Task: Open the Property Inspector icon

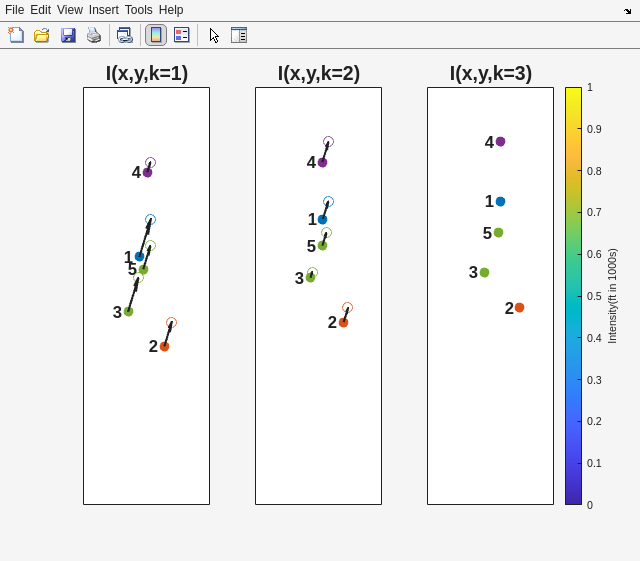Action: click(239, 35)
